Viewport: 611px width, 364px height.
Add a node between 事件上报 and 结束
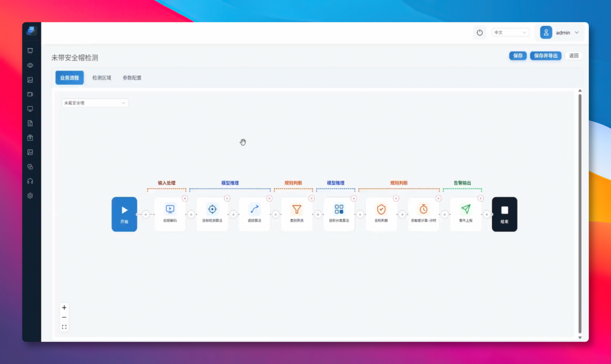487,215
